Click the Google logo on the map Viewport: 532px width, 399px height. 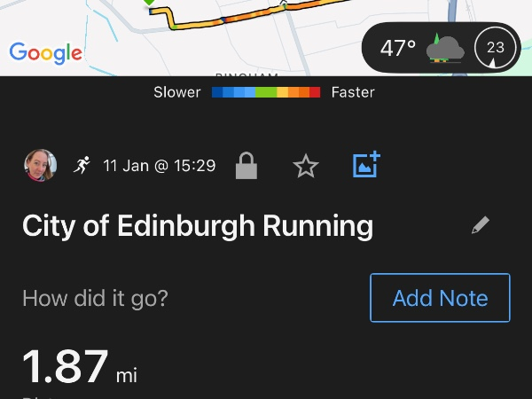(x=45, y=52)
